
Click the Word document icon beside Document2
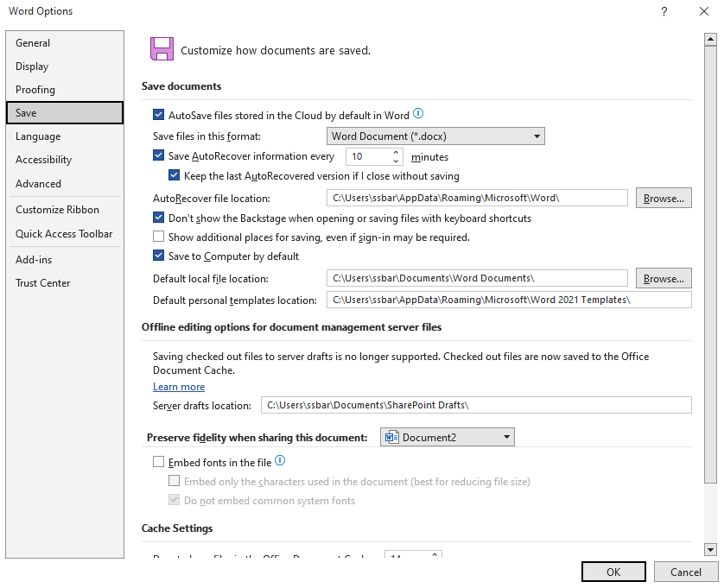(x=391, y=437)
